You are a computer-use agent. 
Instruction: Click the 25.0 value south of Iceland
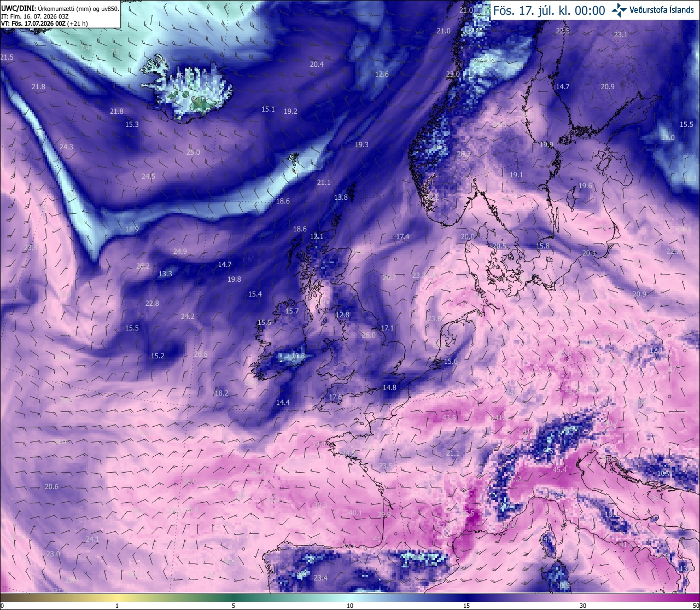point(193,153)
